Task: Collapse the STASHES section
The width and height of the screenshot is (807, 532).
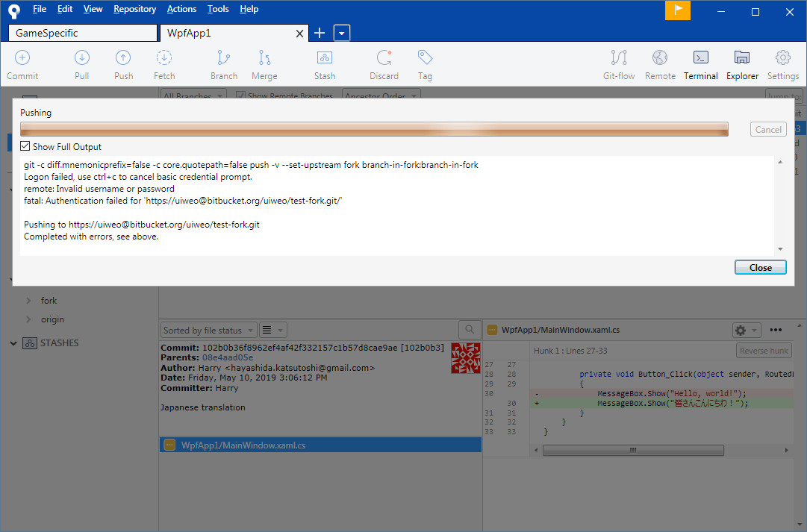Action: [x=13, y=343]
